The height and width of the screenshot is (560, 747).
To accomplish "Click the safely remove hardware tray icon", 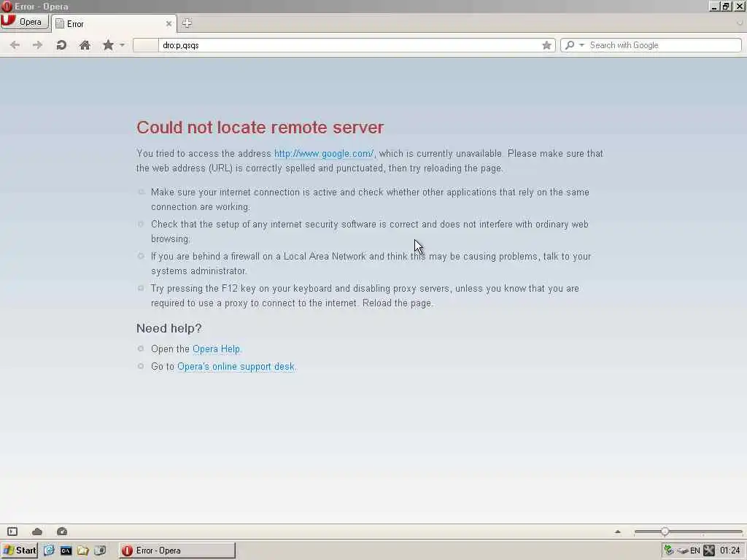I will pyautogui.click(x=682, y=551).
